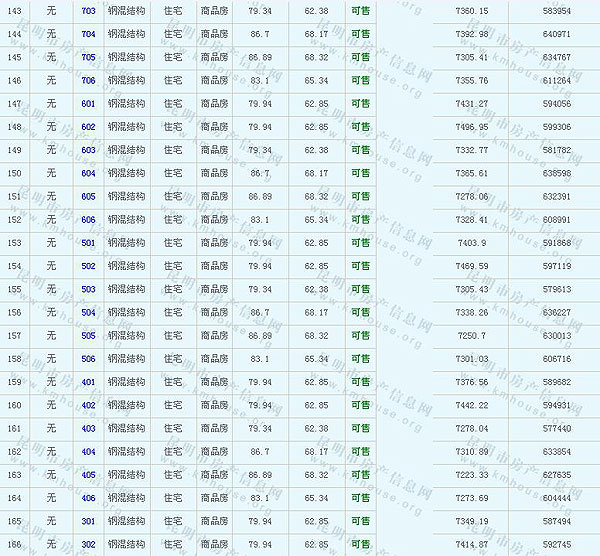Select 可售 status in row 157
600x556 pixels.
[360, 335]
